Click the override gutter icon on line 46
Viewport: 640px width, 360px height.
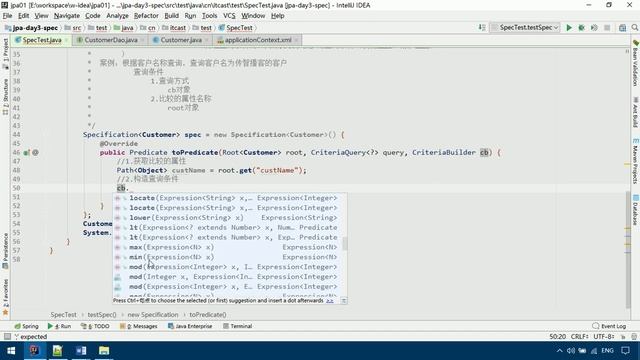point(27,153)
